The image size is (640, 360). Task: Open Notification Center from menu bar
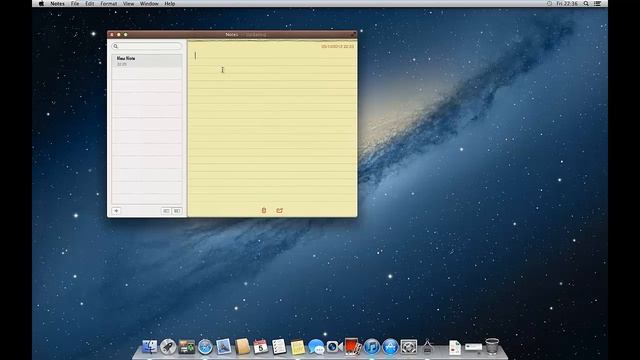click(598, 3)
